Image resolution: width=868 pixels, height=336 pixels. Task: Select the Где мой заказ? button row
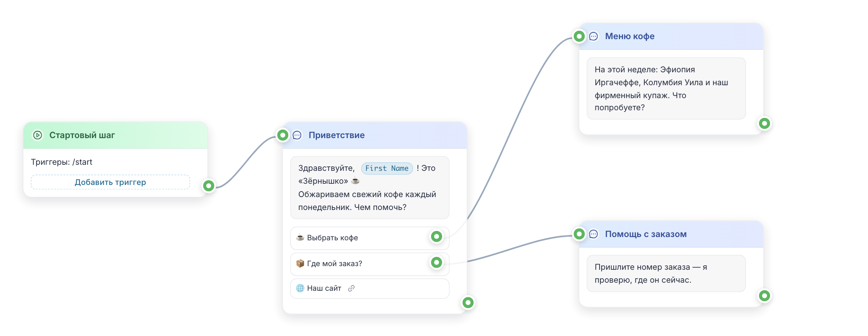click(370, 264)
